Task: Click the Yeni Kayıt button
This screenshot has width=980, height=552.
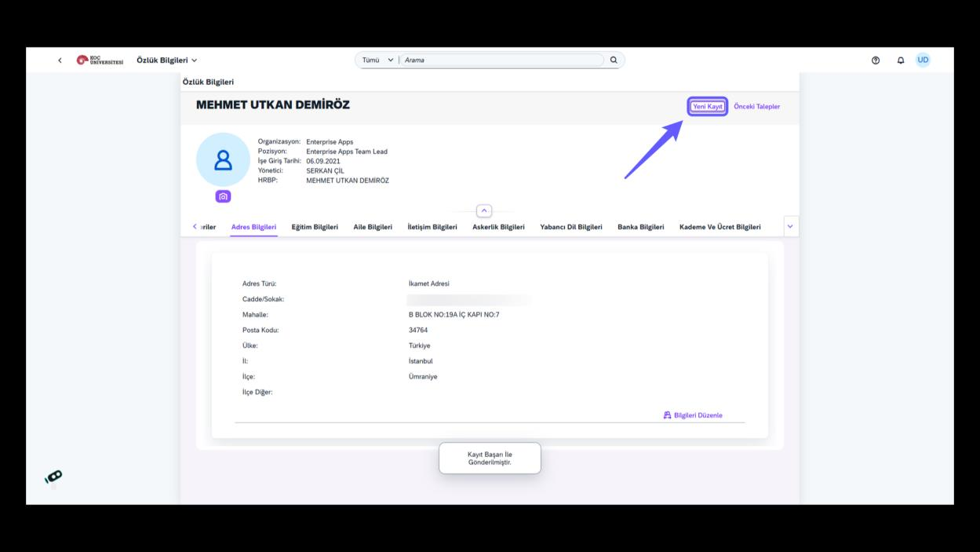Action: 708,107
